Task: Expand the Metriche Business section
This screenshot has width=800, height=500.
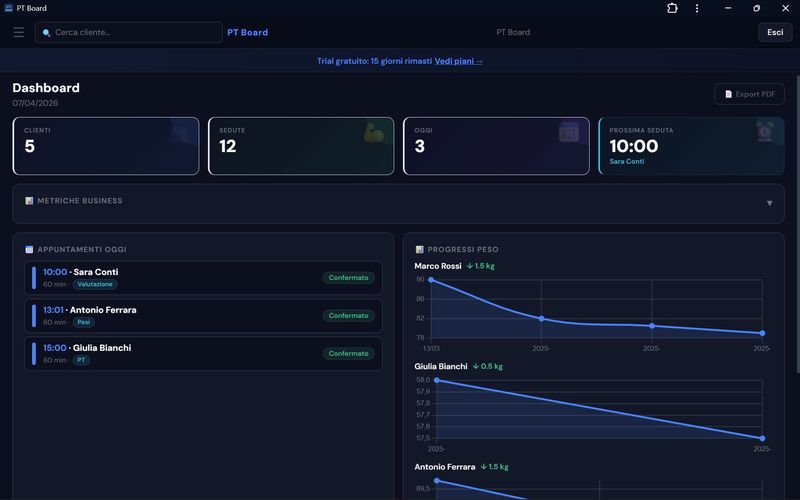Action: point(769,203)
